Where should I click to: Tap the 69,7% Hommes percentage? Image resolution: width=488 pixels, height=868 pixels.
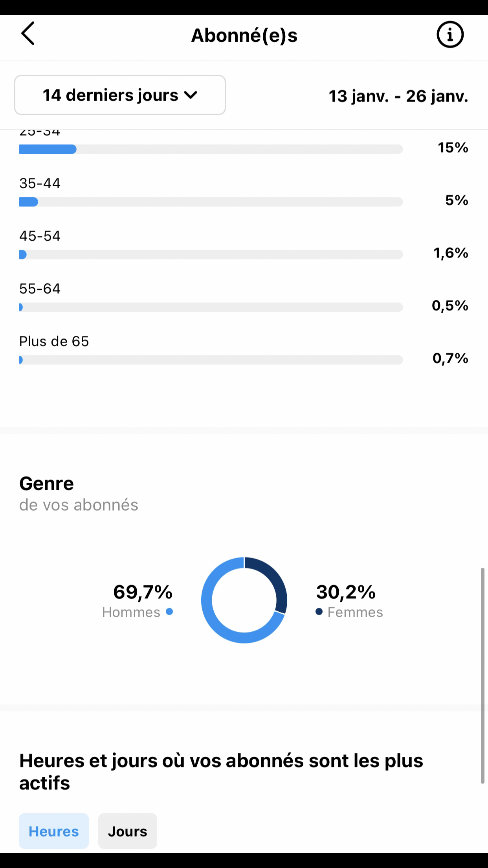143,592
